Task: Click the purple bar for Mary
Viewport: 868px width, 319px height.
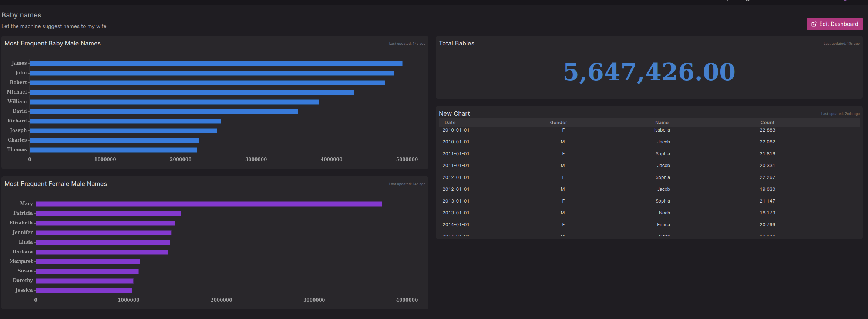Action: click(209, 204)
